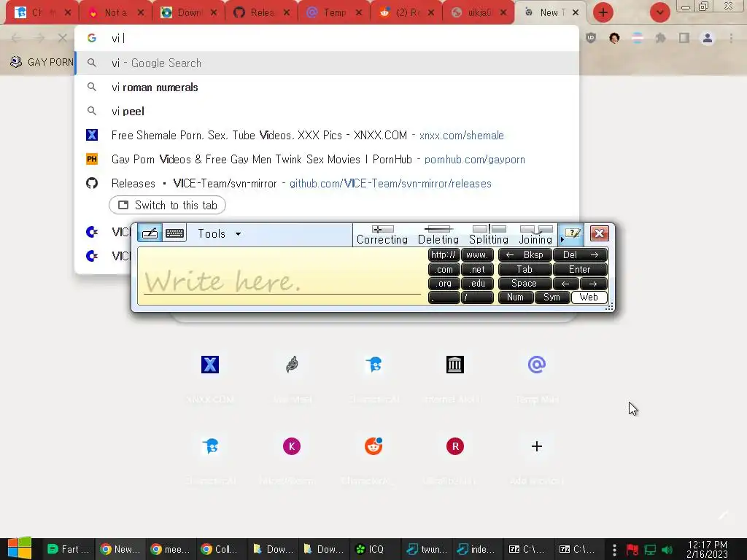Toggle the Sym key panel
Viewport: 747px width, 560px height.
pos(551,297)
